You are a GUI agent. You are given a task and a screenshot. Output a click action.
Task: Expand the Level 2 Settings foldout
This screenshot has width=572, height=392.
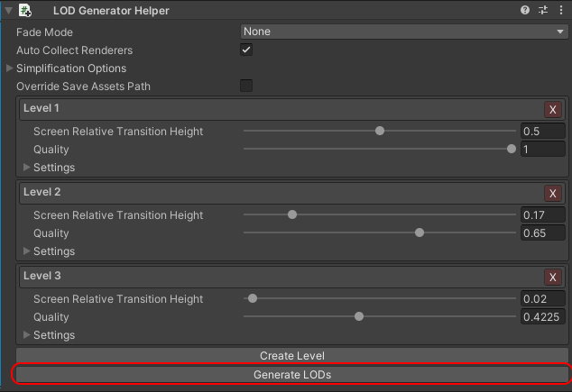[27, 251]
